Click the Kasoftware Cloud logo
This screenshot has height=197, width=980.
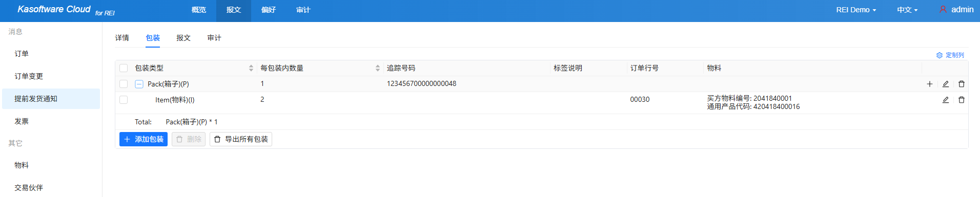[x=66, y=10]
